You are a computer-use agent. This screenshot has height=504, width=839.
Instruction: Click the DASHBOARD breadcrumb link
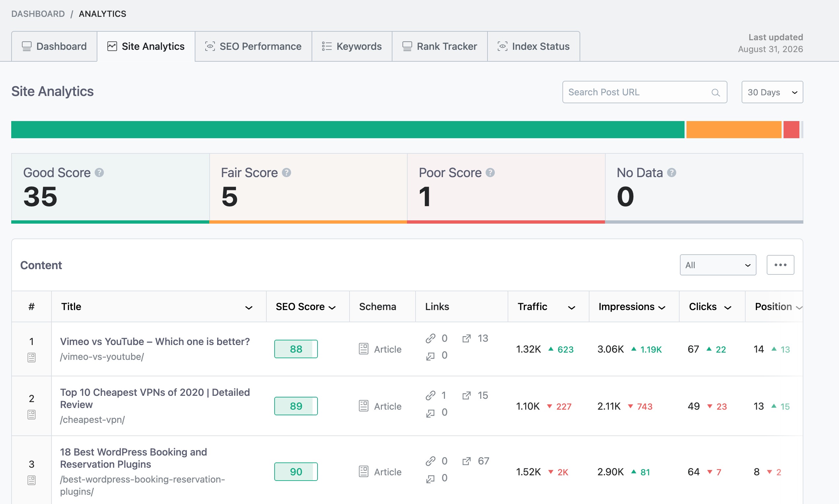coord(38,14)
